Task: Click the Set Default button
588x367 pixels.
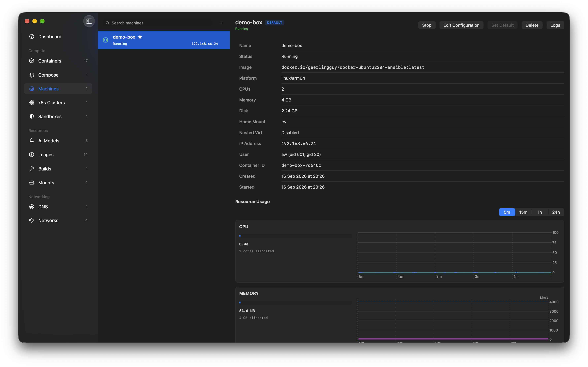Action: (502, 25)
